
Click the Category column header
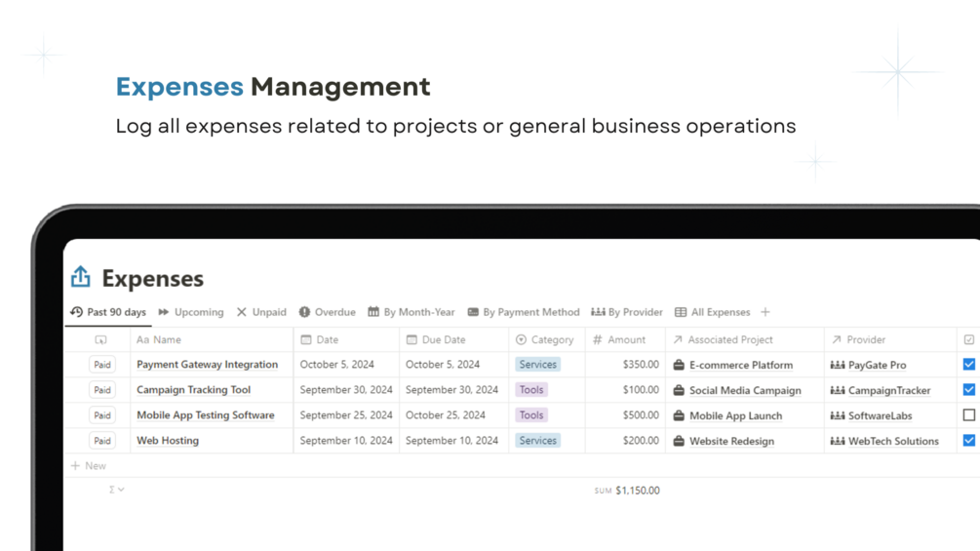(x=547, y=339)
